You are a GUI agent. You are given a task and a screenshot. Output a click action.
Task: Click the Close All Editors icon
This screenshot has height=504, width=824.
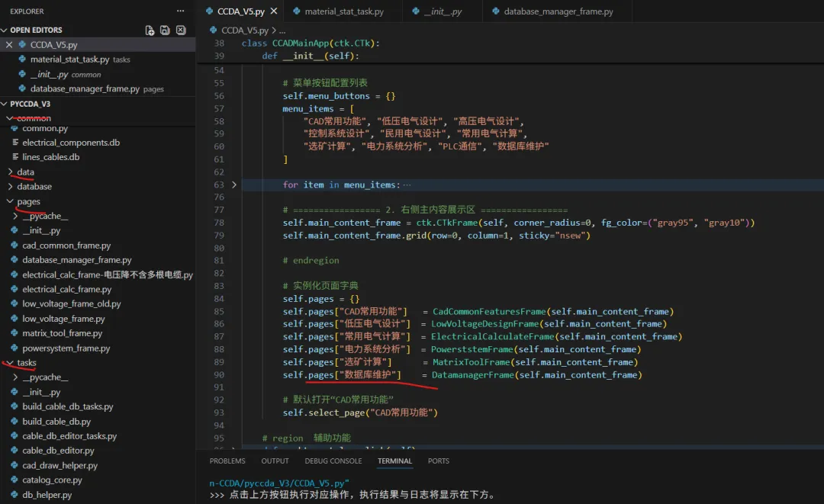point(181,30)
